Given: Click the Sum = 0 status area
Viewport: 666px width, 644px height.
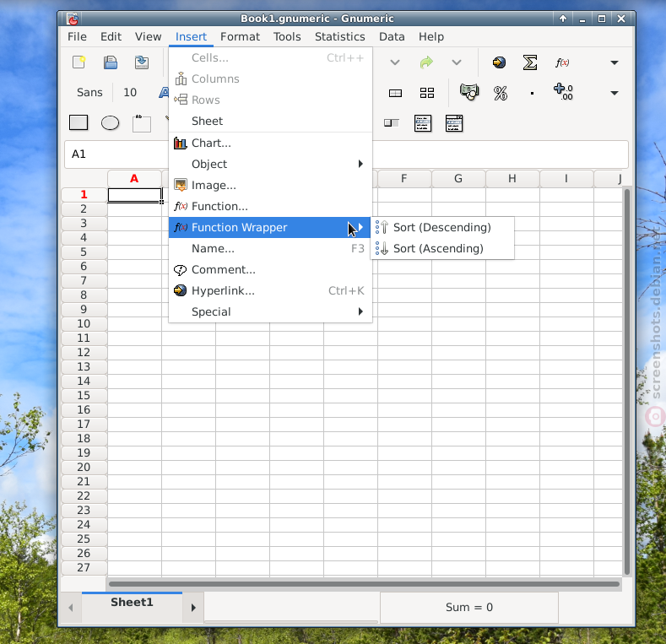Looking at the screenshot, I should point(469,608).
